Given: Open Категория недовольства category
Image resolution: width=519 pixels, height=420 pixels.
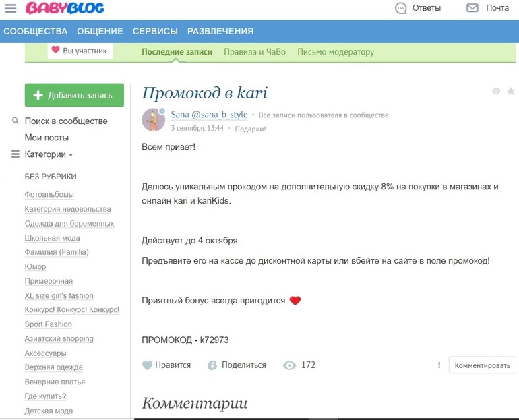Looking at the screenshot, I should [68, 209].
